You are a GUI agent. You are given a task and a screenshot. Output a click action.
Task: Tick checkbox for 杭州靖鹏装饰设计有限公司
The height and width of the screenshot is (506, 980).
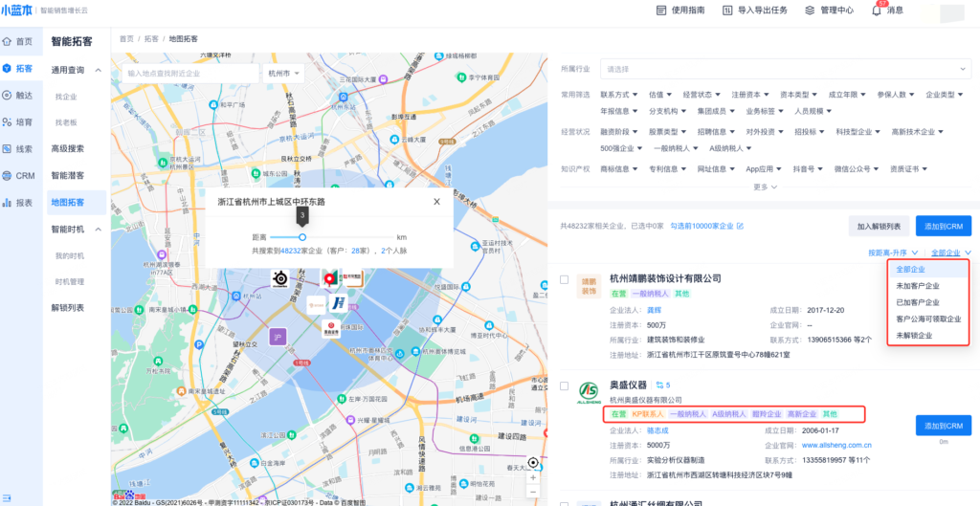click(565, 279)
